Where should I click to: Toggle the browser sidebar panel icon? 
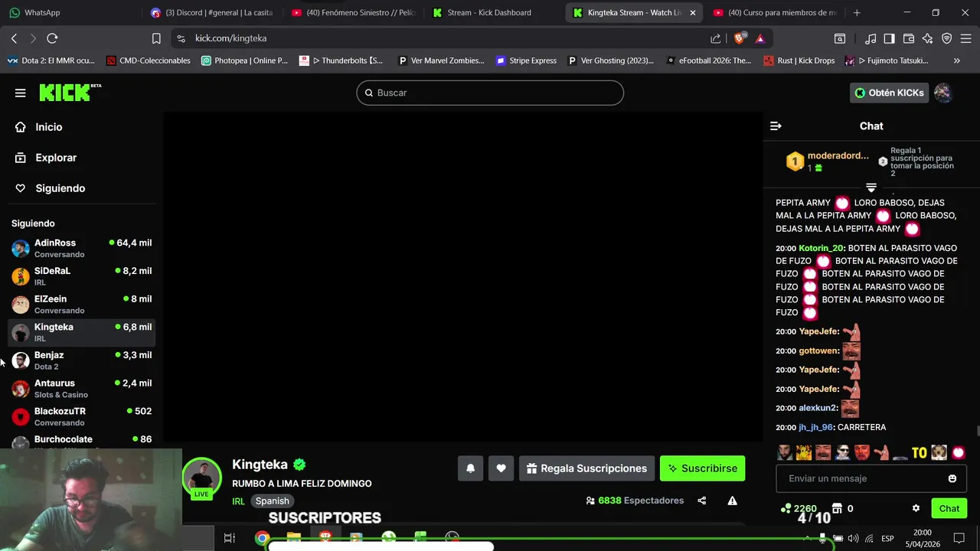[x=889, y=38]
